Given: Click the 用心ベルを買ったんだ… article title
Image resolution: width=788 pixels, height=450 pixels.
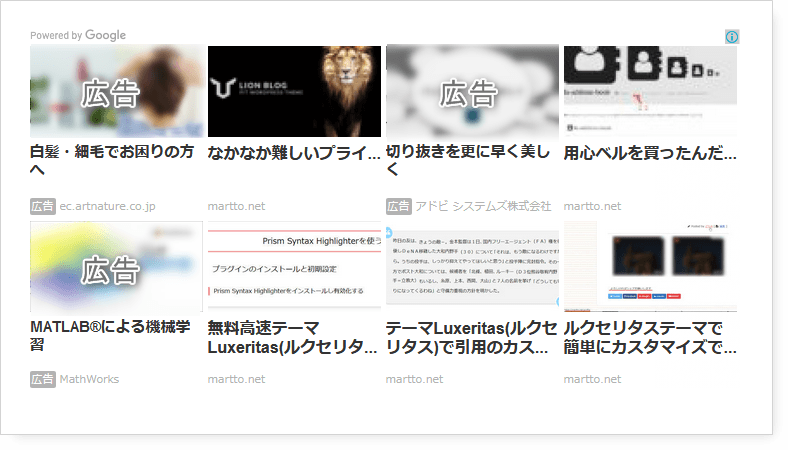Looking at the screenshot, I should [650, 153].
